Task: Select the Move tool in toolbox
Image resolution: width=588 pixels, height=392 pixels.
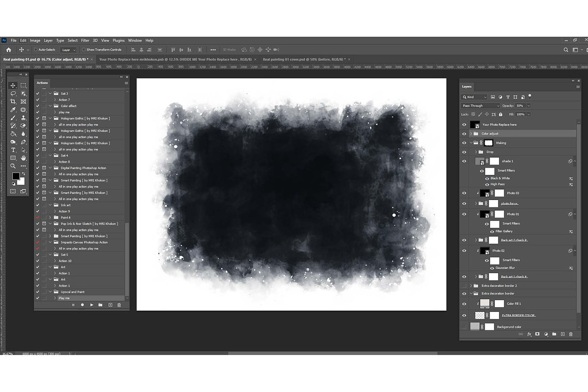Action: (x=13, y=85)
